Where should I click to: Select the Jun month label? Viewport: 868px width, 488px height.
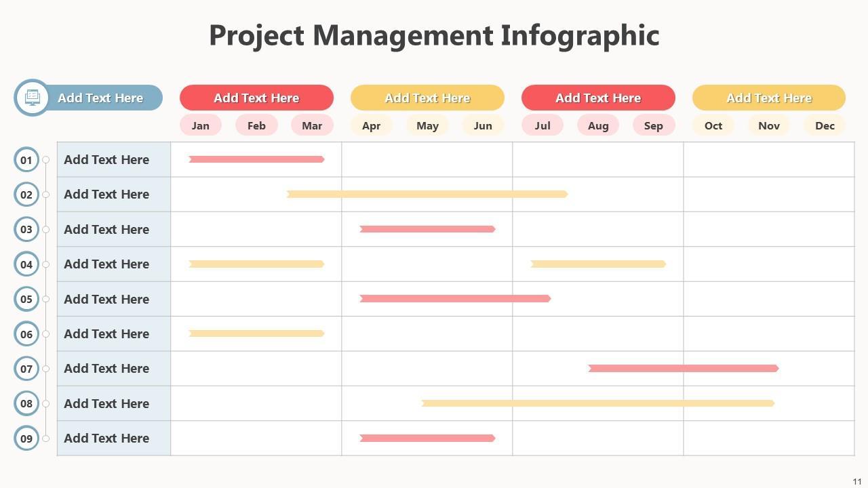[483, 125]
